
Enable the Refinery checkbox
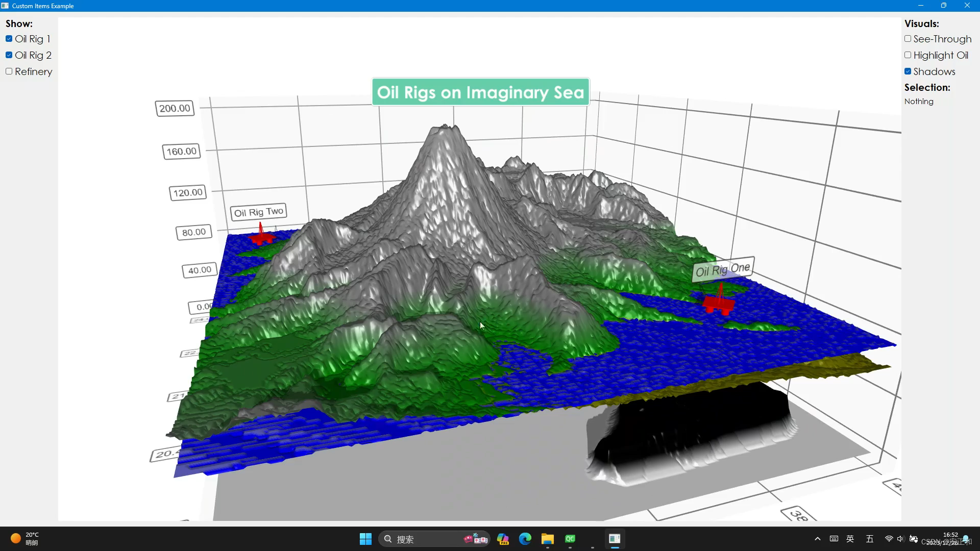(9, 71)
